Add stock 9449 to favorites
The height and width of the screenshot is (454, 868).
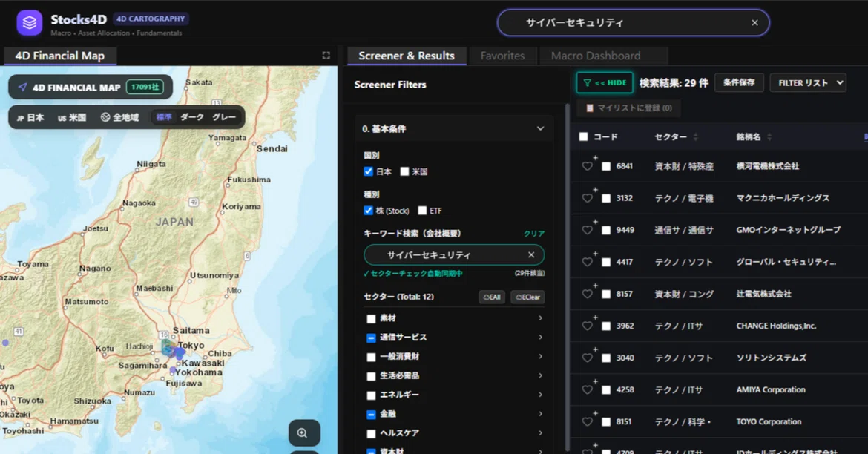pyautogui.click(x=588, y=230)
